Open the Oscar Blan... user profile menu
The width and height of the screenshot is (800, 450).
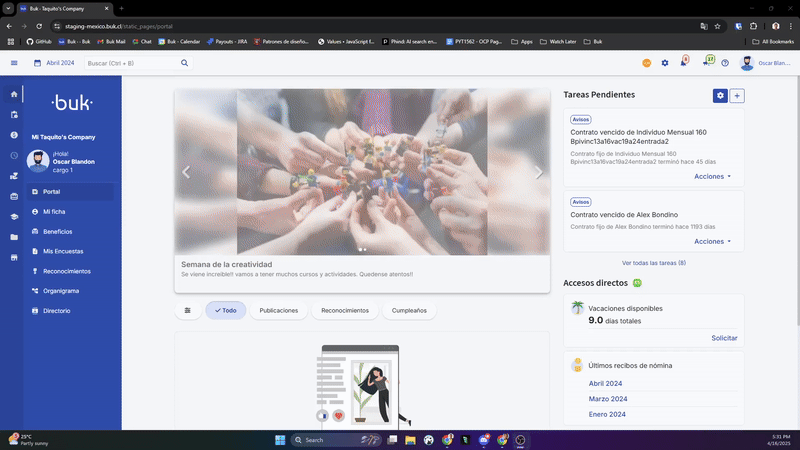coord(765,63)
